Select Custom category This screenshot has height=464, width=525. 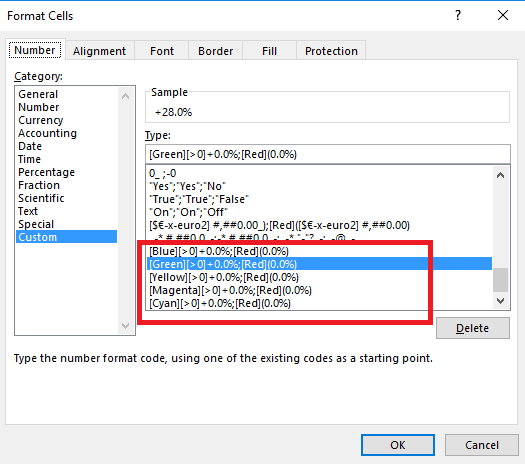coord(67,237)
